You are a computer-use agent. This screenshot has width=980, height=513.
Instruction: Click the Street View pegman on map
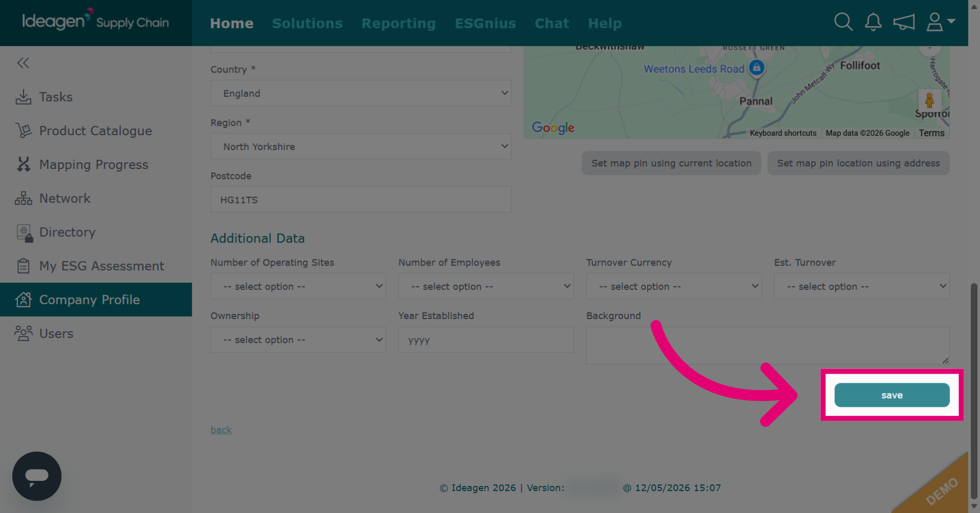pos(929,100)
